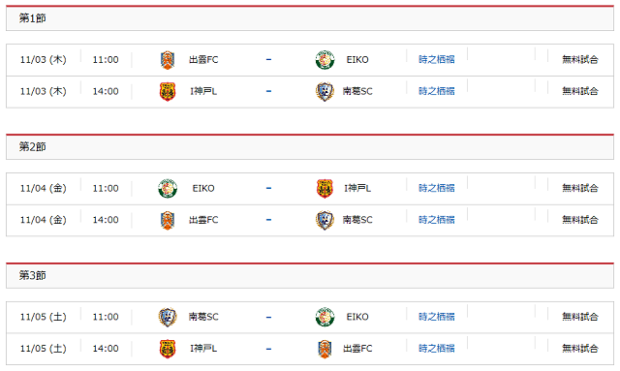Image resolution: width=620 pixels, height=371 pixels.
Task: Select the 第1節 section header
Action: 310,18
